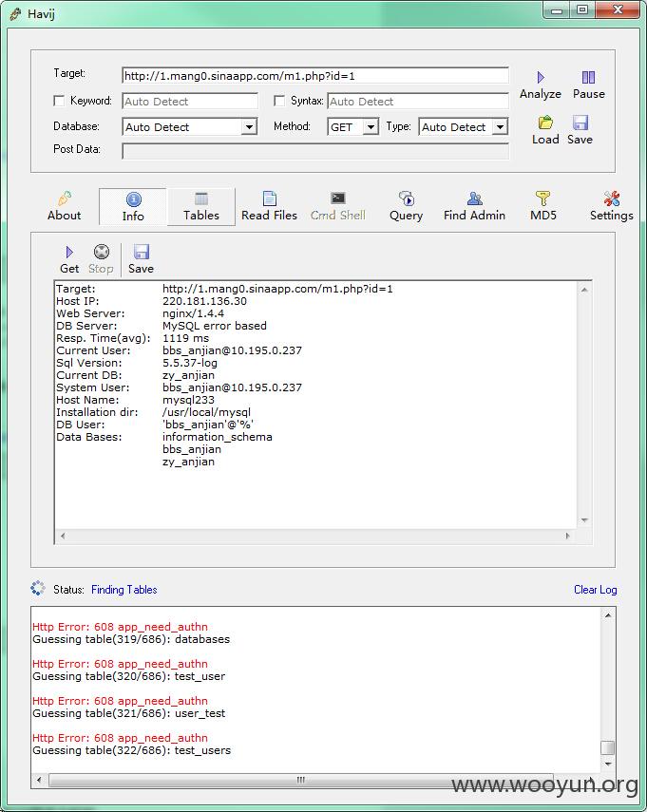Open the Query tool
This screenshot has height=812, width=647.
[406, 206]
